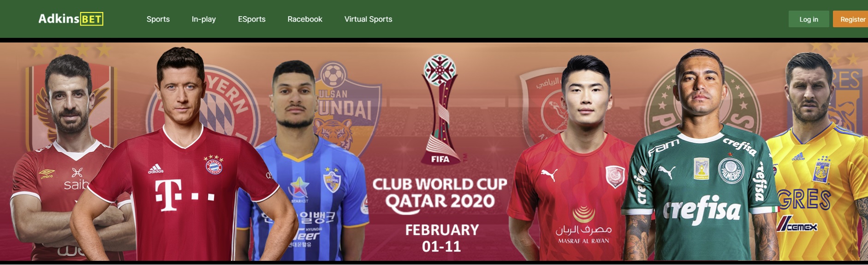Click the AdkinsBET logo
Screen dimensions: 868x265
click(71, 19)
